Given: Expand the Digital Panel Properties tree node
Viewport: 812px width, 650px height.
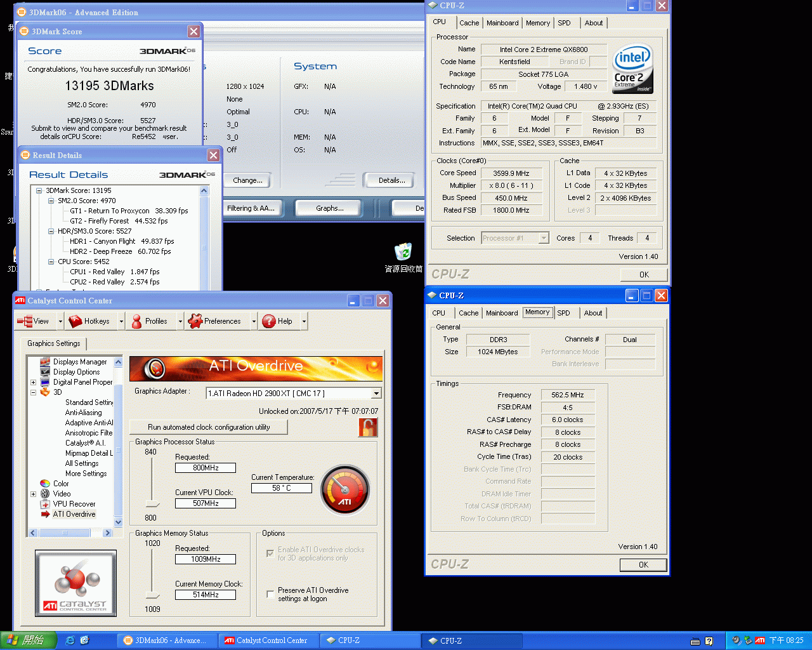Looking at the screenshot, I should pos(33,382).
